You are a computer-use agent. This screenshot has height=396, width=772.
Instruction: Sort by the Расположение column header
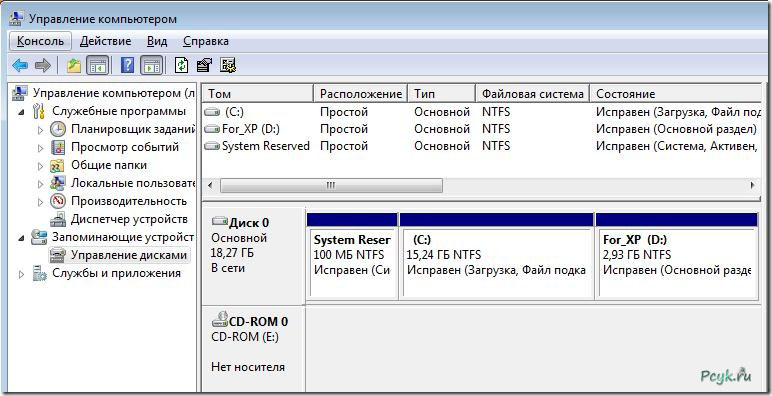[360, 94]
